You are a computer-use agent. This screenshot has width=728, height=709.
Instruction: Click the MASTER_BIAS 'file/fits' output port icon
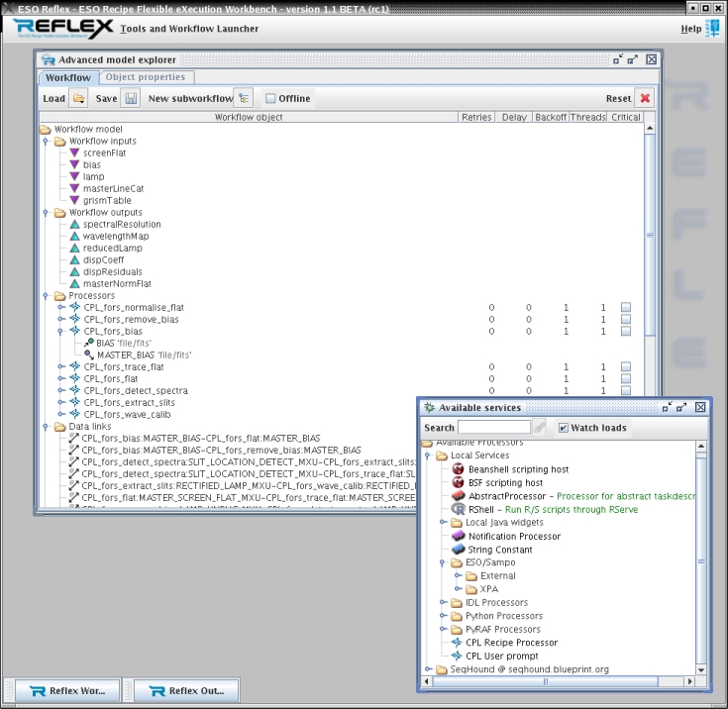pos(89,354)
